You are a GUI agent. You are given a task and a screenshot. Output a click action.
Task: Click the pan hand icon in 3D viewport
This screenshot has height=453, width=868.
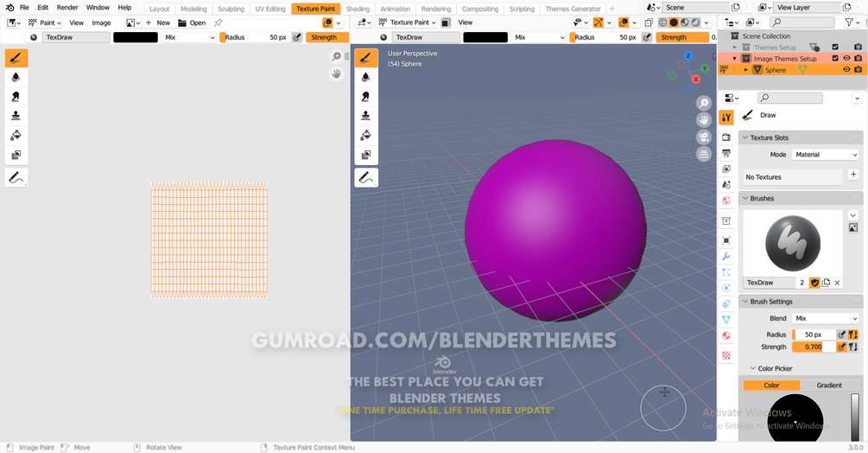[x=704, y=120]
